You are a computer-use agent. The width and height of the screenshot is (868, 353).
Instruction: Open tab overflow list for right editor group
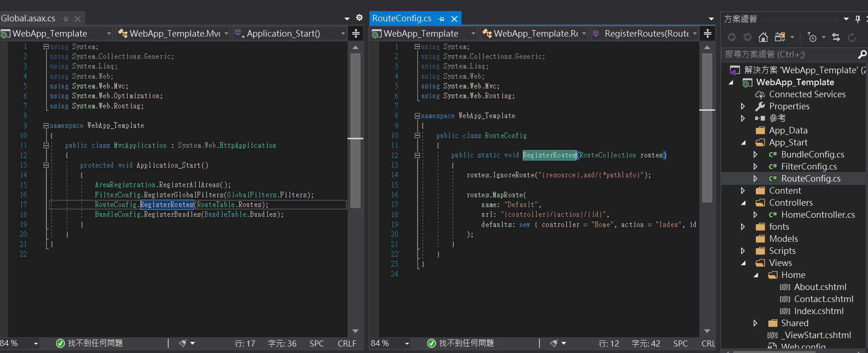coord(711,19)
